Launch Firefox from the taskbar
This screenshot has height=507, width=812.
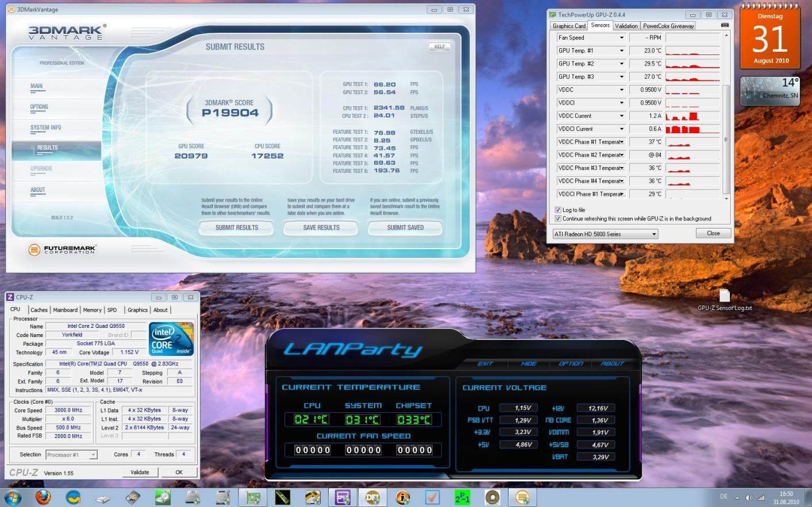43,497
